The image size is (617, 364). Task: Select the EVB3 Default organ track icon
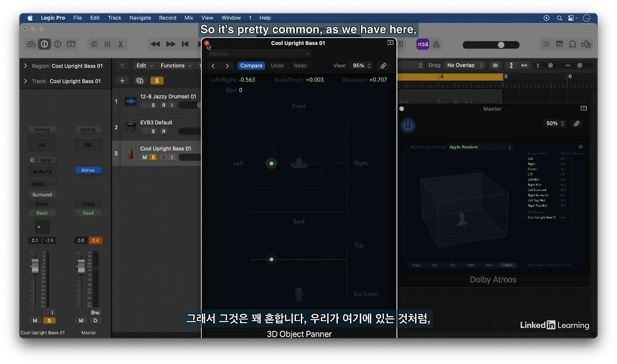(131, 127)
